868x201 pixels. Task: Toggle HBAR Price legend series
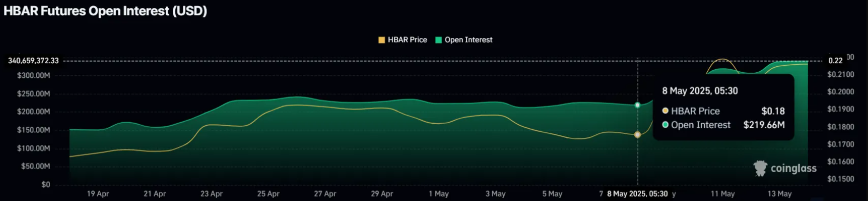click(x=403, y=40)
